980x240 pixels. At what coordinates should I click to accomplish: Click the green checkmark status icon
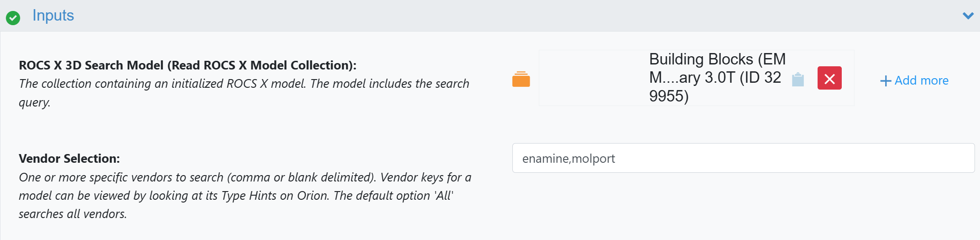point(13,18)
